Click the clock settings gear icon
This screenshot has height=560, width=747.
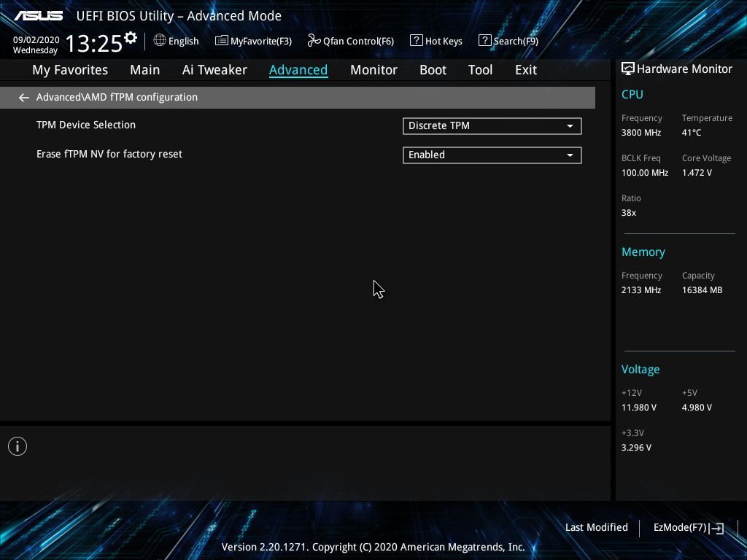click(x=131, y=38)
